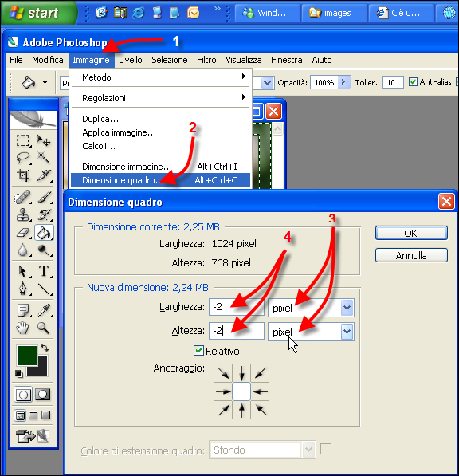Set anchor to center square
The width and height of the screenshot is (459, 476).
tap(241, 391)
